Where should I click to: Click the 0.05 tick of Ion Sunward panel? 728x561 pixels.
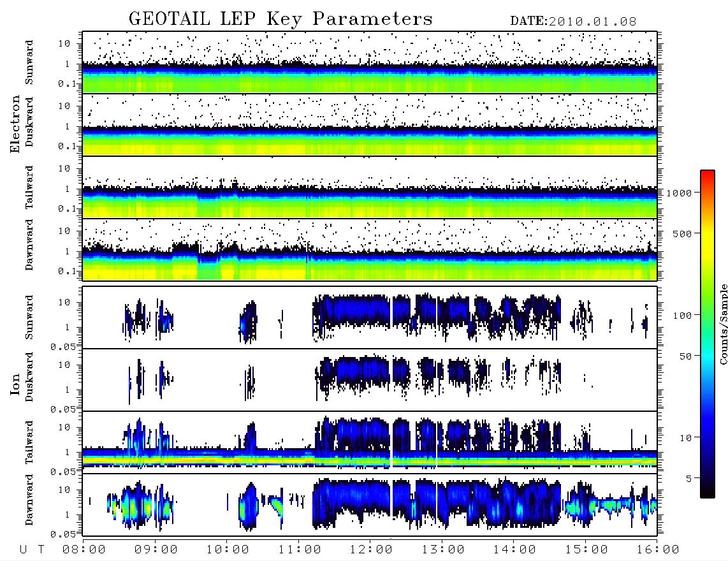(63, 346)
